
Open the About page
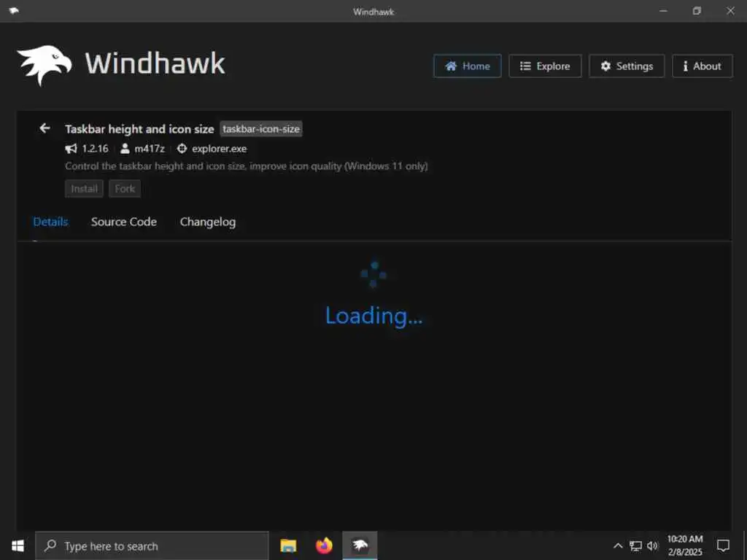703,66
